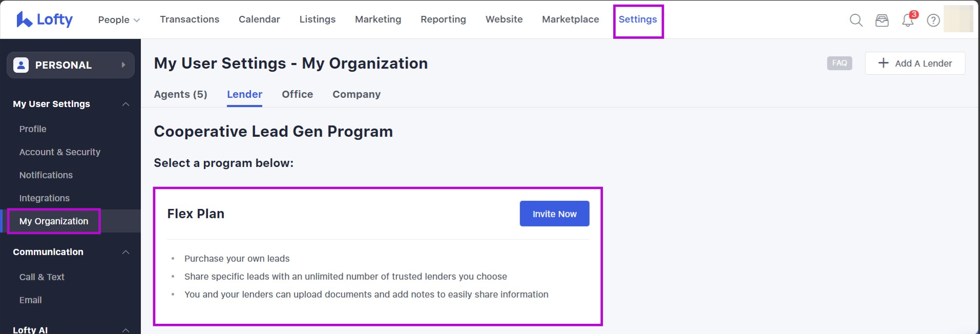Click Add A Lender button

click(x=915, y=63)
